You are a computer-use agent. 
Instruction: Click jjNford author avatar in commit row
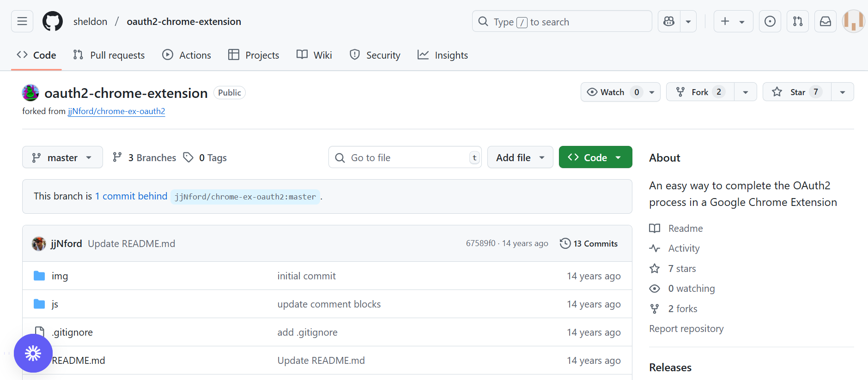(x=39, y=243)
